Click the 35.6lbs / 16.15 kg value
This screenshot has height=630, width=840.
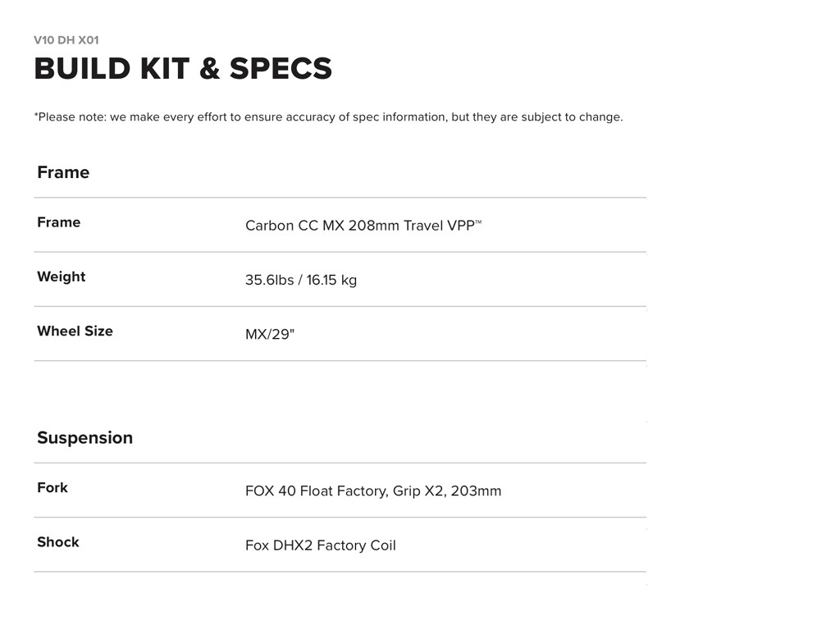301,280
